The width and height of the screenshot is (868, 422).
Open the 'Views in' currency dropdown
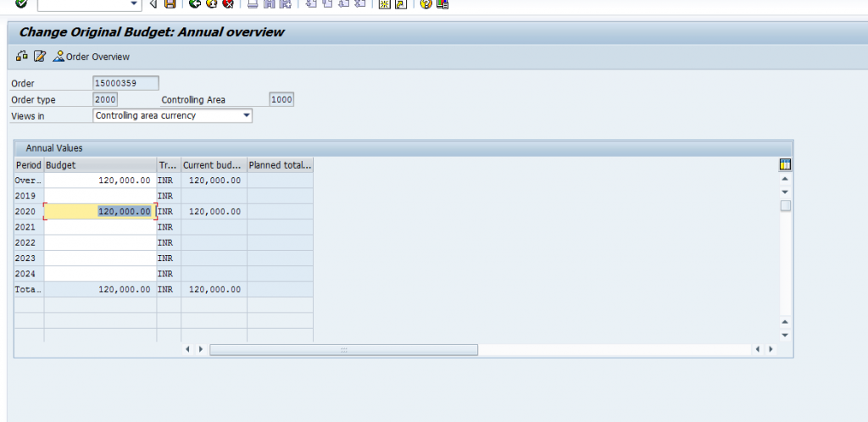(247, 115)
